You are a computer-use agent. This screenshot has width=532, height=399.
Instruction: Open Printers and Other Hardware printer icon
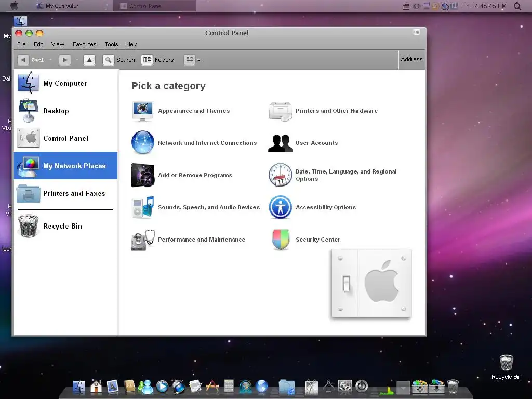pyautogui.click(x=280, y=111)
